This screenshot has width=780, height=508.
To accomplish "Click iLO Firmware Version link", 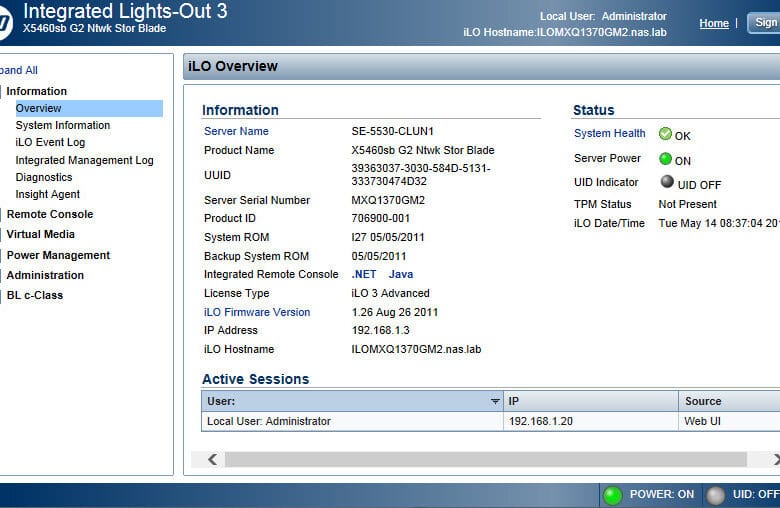I will tap(257, 312).
